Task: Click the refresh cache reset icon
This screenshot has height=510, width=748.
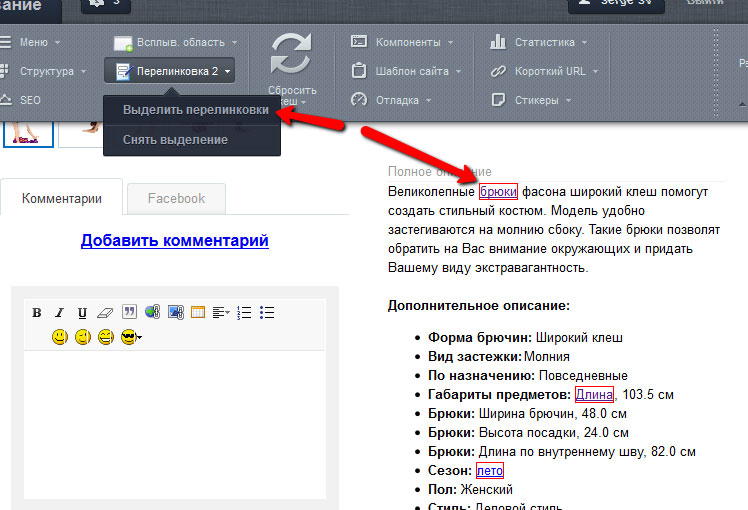Action: tap(291, 57)
